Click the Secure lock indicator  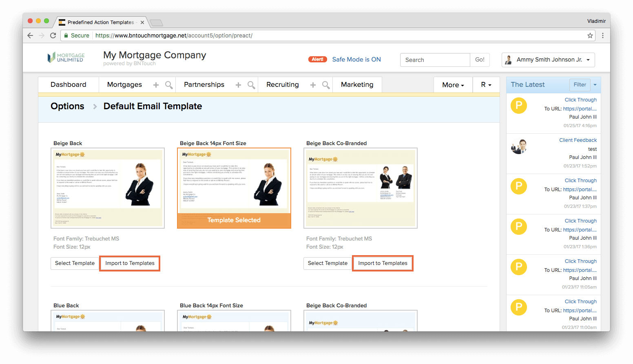tap(77, 35)
